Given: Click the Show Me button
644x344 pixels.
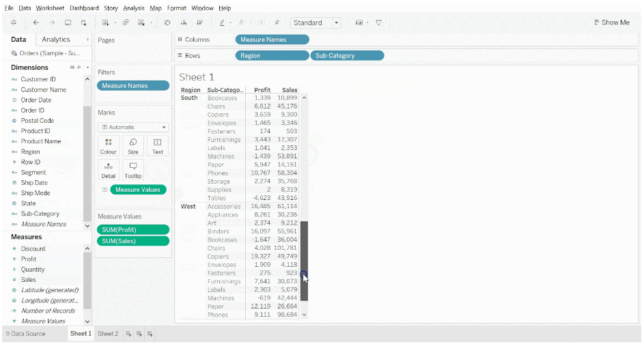Looking at the screenshot, I should click(x=612, y=23).
